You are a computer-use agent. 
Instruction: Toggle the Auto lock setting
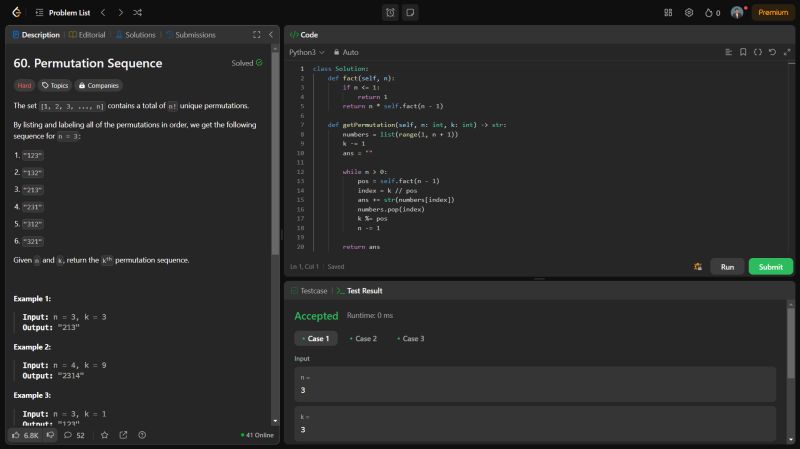pos(346,52)
